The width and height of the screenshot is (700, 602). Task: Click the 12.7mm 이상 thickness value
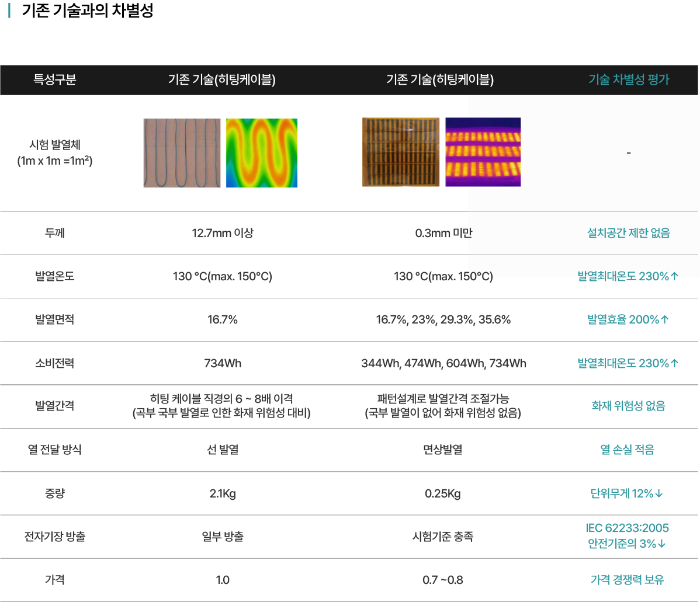[223, 234]
